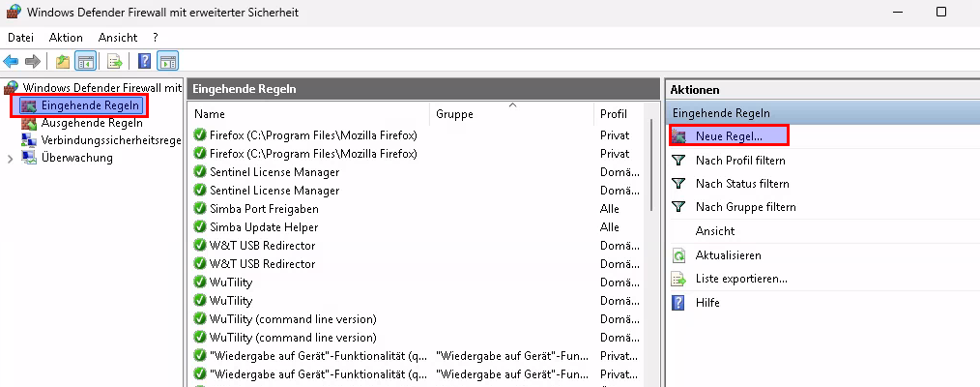The height and width of the screenshot is (387, 980).
Task: Expand the Überwachung tree node
Action: pos(10,159)
